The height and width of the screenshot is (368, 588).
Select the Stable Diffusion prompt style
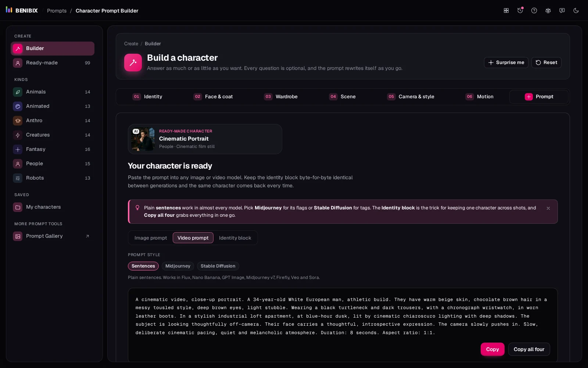pos(218,266)
